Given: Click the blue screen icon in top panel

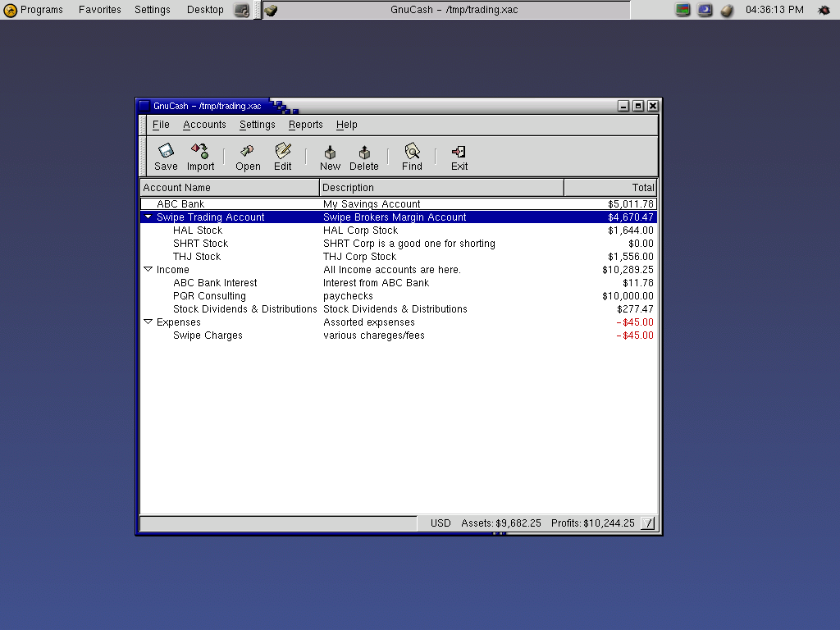Looking at the screenshot, I should (705, 10).
